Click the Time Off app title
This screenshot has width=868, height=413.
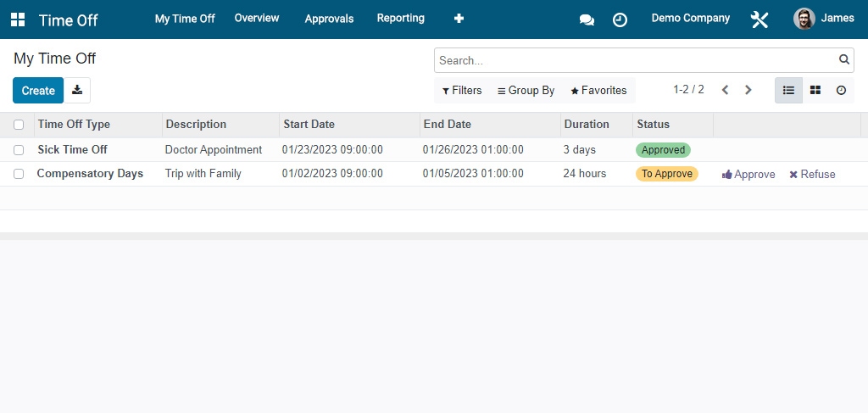tap(68, 20)
